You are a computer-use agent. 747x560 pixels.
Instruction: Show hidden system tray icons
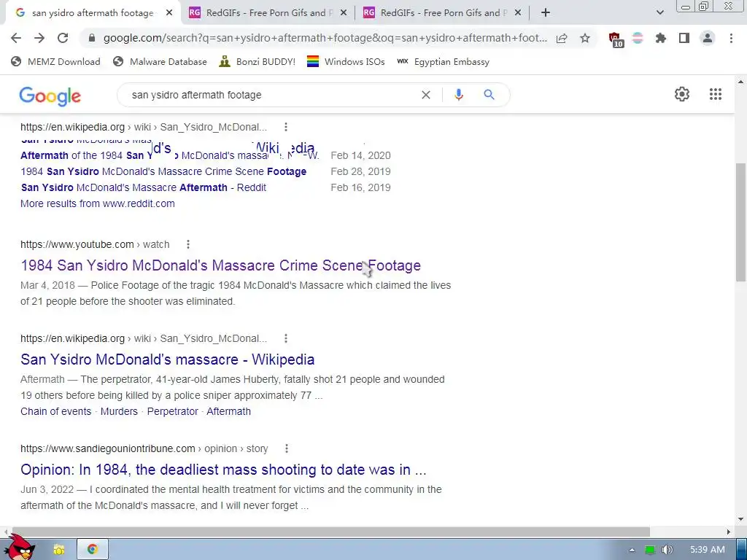click(x=632, y=550)
